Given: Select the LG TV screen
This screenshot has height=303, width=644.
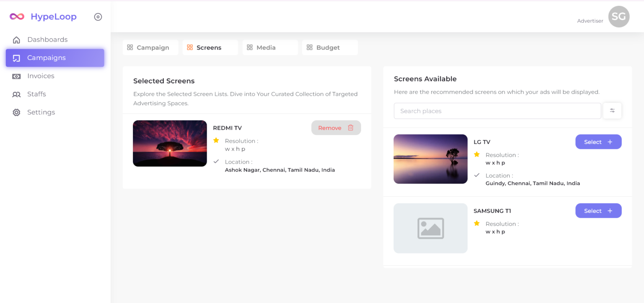Looking at the screenshot, I should click(x=598, y=142).
